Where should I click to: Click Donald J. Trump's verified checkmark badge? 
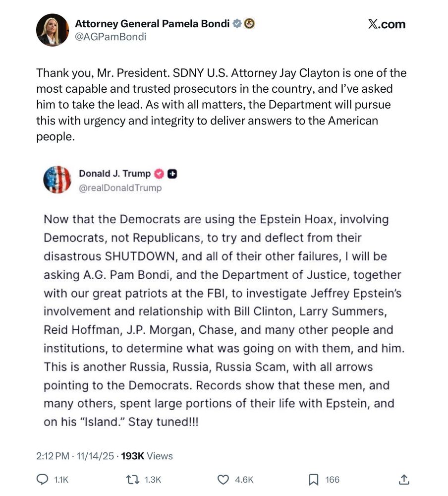pos(159,174)
